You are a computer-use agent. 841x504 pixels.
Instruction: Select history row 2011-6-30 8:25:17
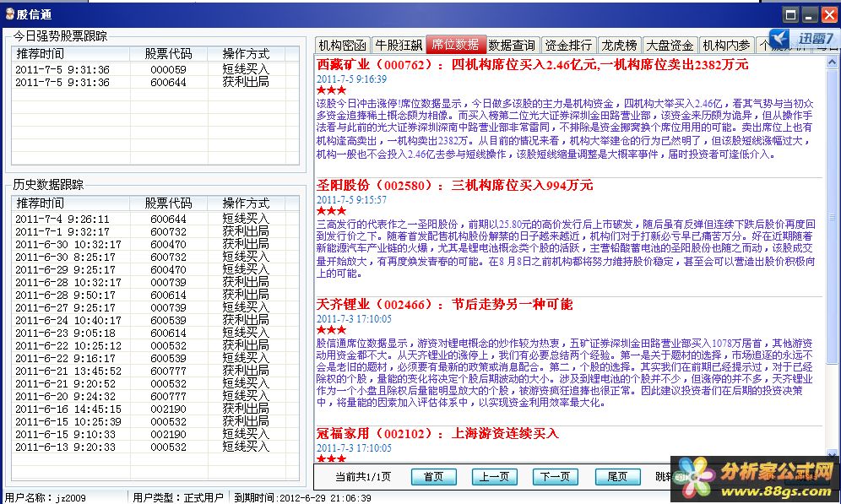[x=155, y=257]
